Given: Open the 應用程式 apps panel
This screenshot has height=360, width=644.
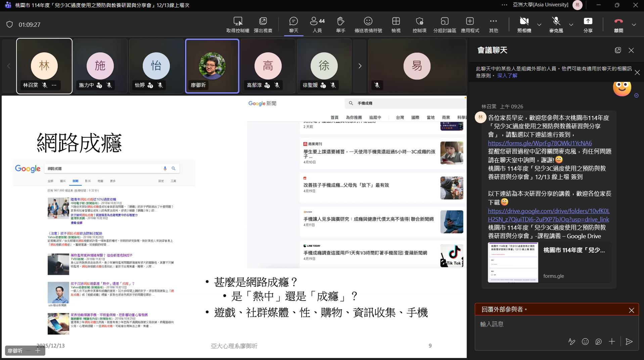Looking at the screenshot, I should pos(470,24).
